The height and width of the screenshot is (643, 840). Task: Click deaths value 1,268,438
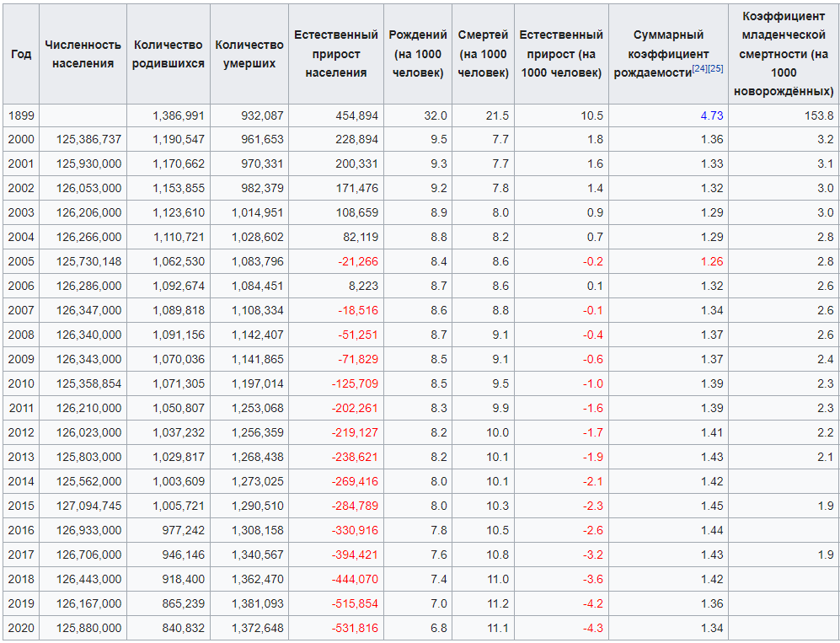pyautogui.click(x=258, y=457)
